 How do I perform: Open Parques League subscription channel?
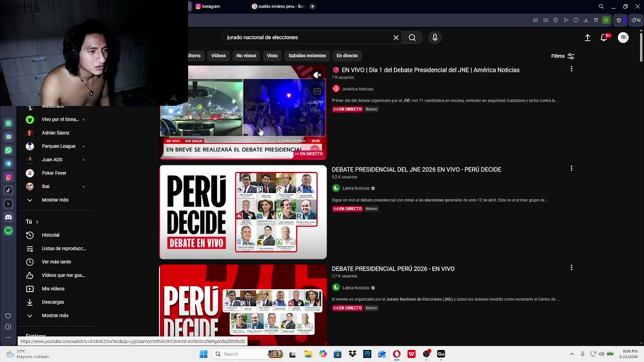point(55,146)
